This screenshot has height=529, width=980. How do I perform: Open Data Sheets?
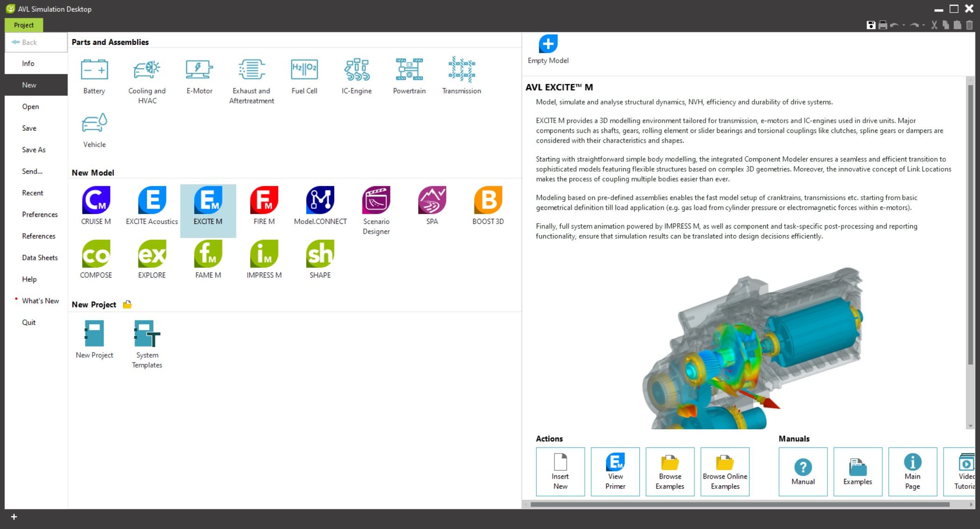(x=36, y=258)
